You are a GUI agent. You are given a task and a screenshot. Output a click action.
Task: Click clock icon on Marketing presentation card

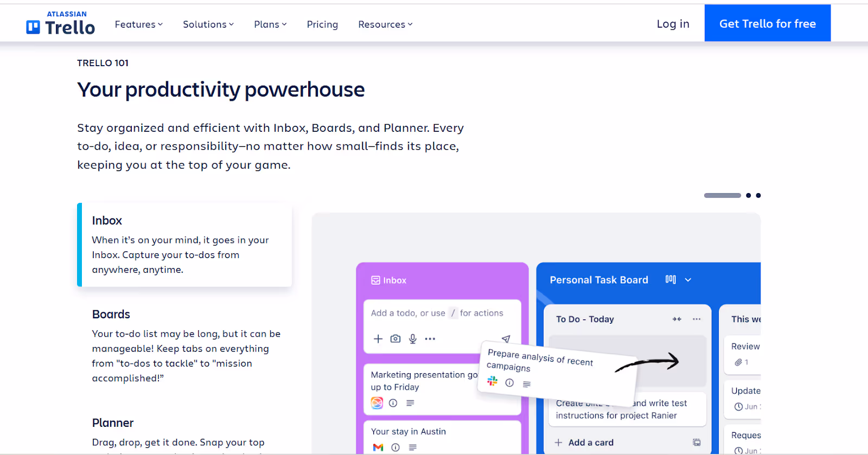[393, 403]
